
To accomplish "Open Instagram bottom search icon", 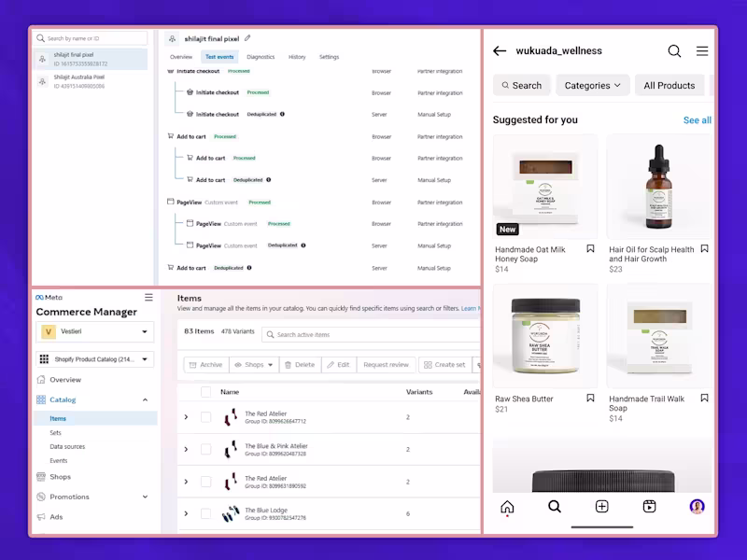I will coord(555,506).
